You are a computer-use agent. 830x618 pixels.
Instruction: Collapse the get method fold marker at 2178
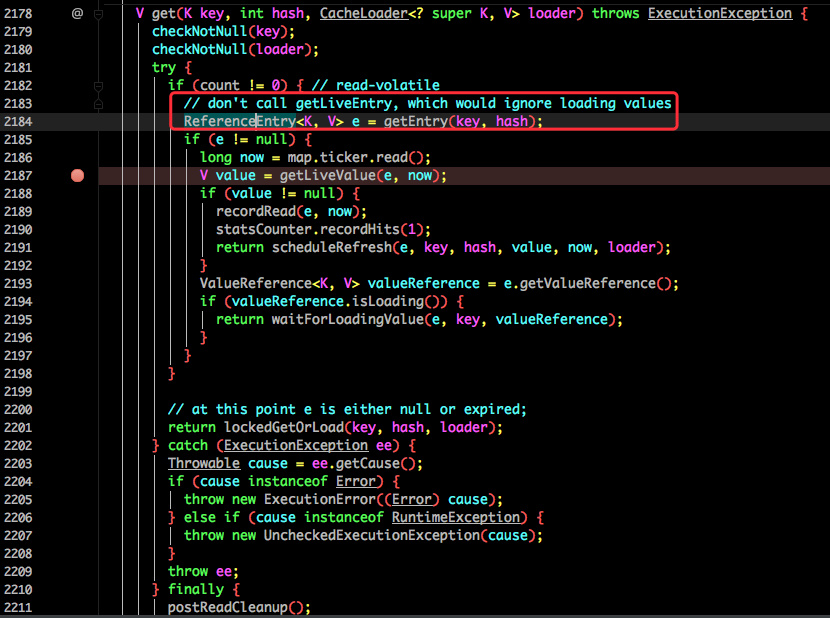(98, 14)
